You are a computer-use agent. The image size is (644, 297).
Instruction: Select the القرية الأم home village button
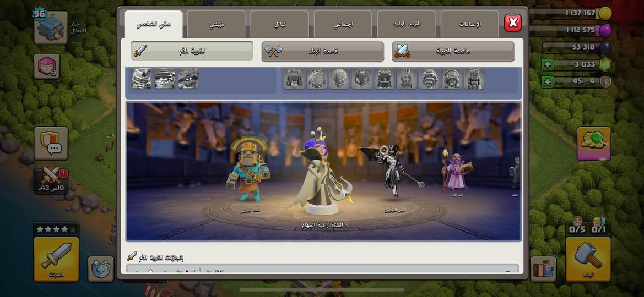point(192,51)
